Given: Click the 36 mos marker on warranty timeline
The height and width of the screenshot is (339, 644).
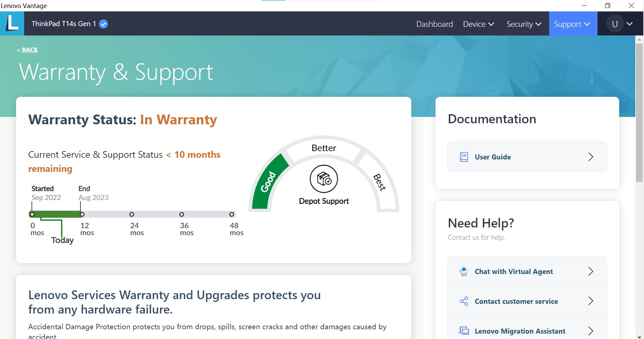Looking at the screenshot, I should 182,214.
